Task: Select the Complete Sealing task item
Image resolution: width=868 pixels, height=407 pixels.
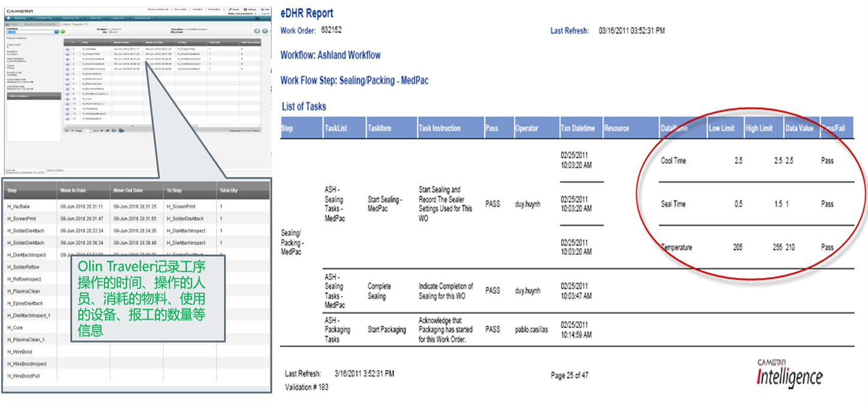Action: 380,291
